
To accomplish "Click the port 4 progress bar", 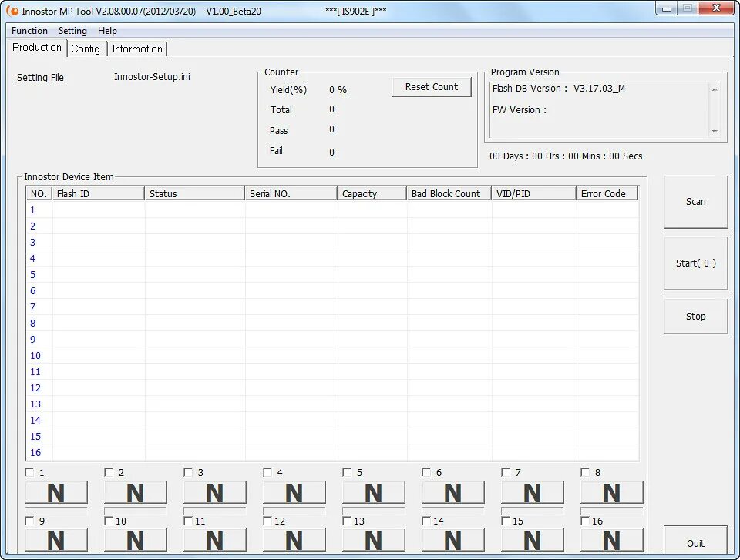I will 294,511.
